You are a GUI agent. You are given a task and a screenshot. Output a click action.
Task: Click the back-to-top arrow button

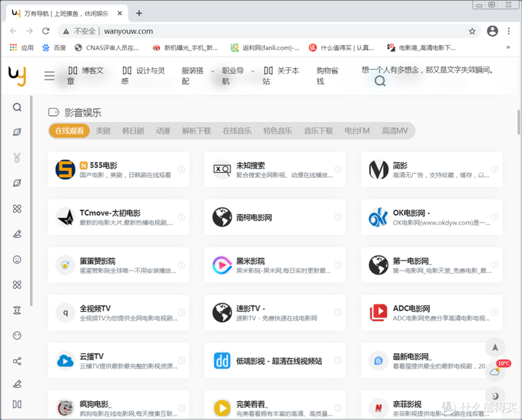(495, 347)
